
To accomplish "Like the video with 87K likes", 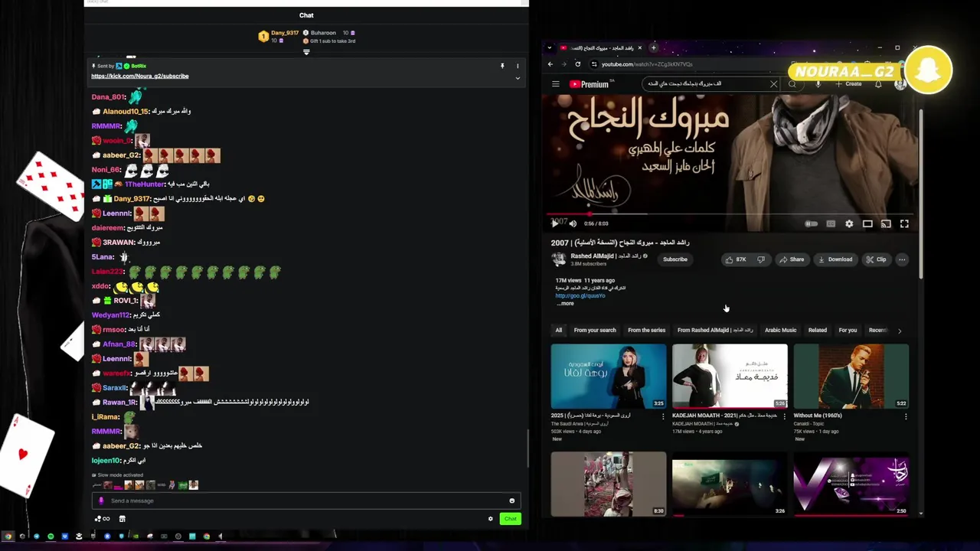I will tap(736, 259).
